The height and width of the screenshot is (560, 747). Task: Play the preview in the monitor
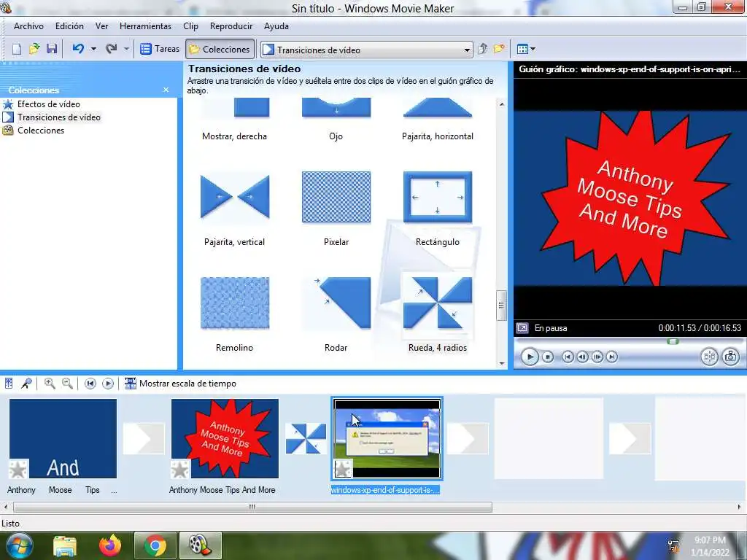coord(530,357)
